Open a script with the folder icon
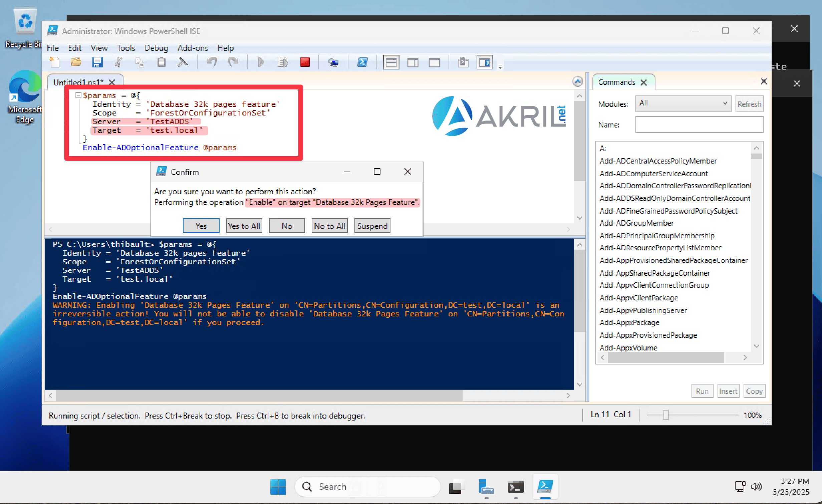Screen dimensions: 822x504 pyautogui.click(x=76, y=62)
